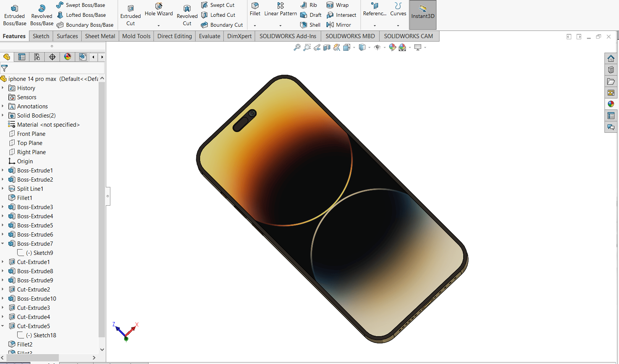Open the Hole Wizard dropdown arrow
This screenshot has width=619, height=364.
tap(159, 26)
